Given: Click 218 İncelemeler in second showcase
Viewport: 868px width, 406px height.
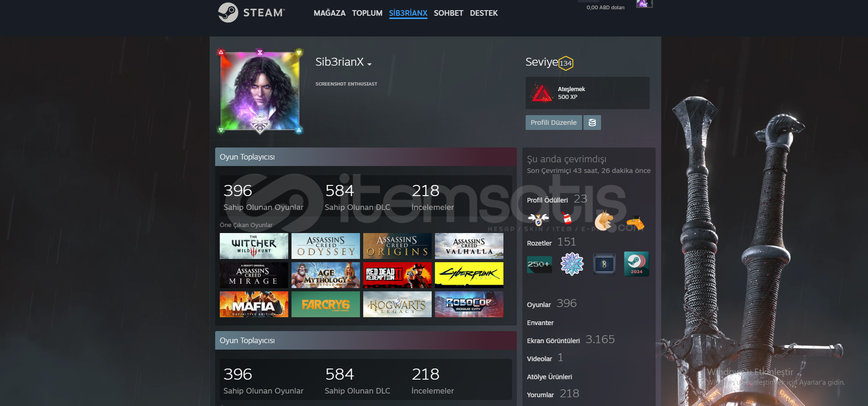Looking at the screenshot, I should [x=433, y=381].
